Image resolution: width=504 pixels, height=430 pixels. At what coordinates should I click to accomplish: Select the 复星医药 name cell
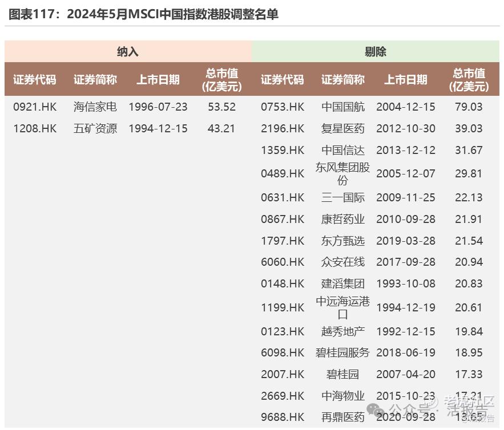click(x=343, y=128)
